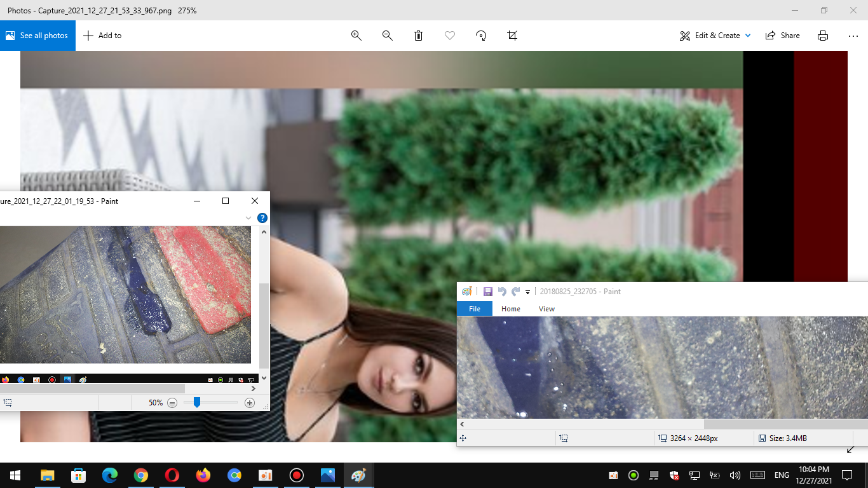Switch to the View tab in Paint
The width and height of the screenshot is (868, 488).
tap(546, 309)
